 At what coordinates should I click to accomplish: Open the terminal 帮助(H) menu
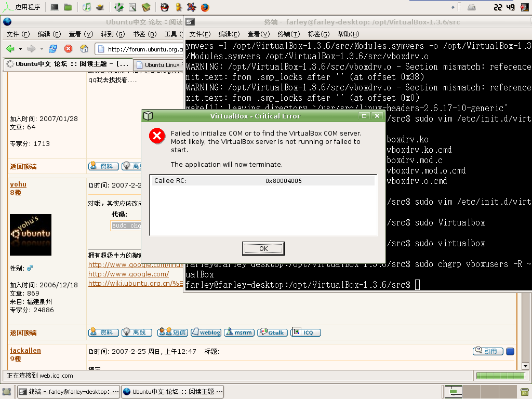pyautogui.click(x=348, y=34)
